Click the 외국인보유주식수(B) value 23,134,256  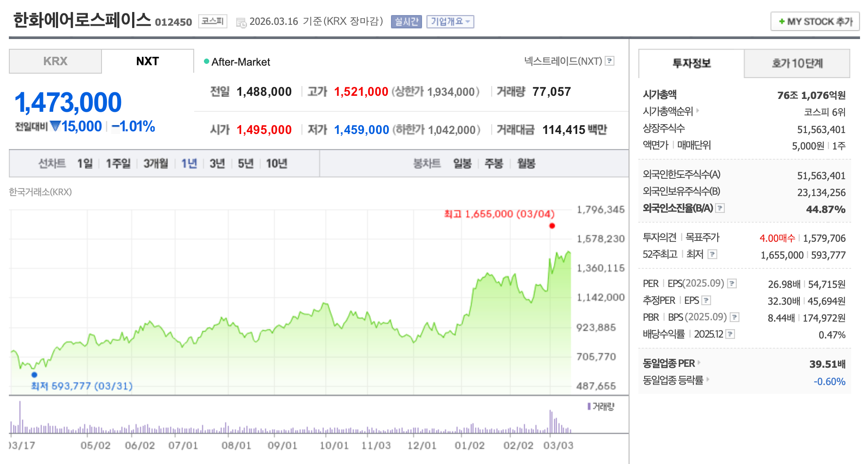(x=821, y=193)
